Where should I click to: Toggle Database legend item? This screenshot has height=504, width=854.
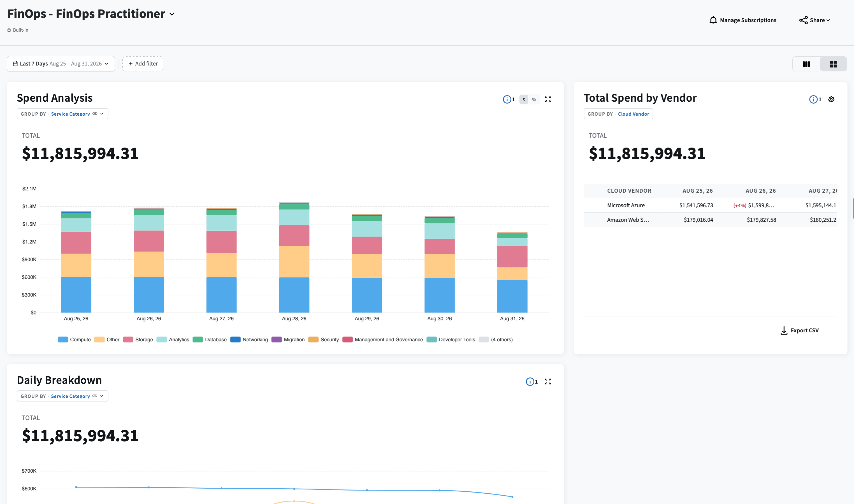point(210,340)
